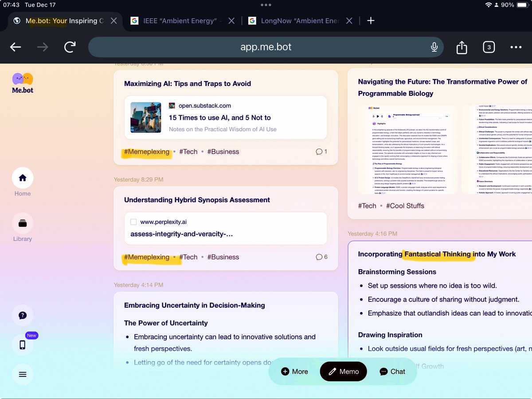
Task: Open Embracing Uncertainty in Decision-Making title
Action: pos(195,305)
